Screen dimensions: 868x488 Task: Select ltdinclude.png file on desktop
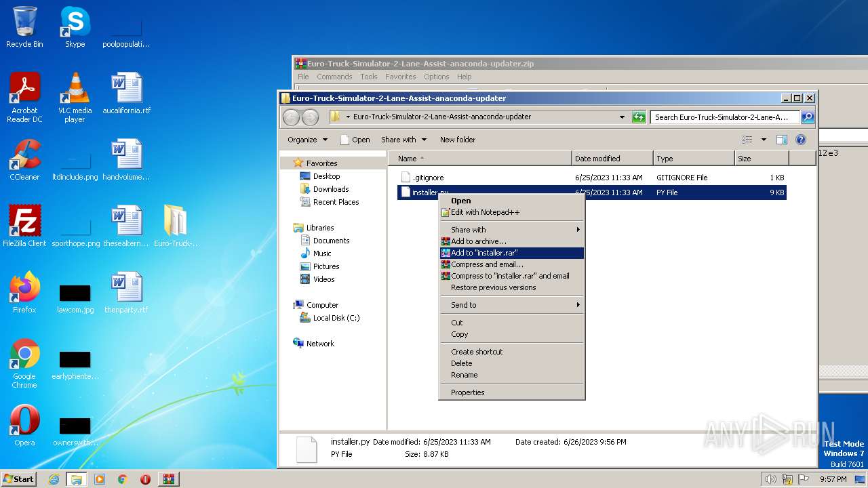coord(75,164)
